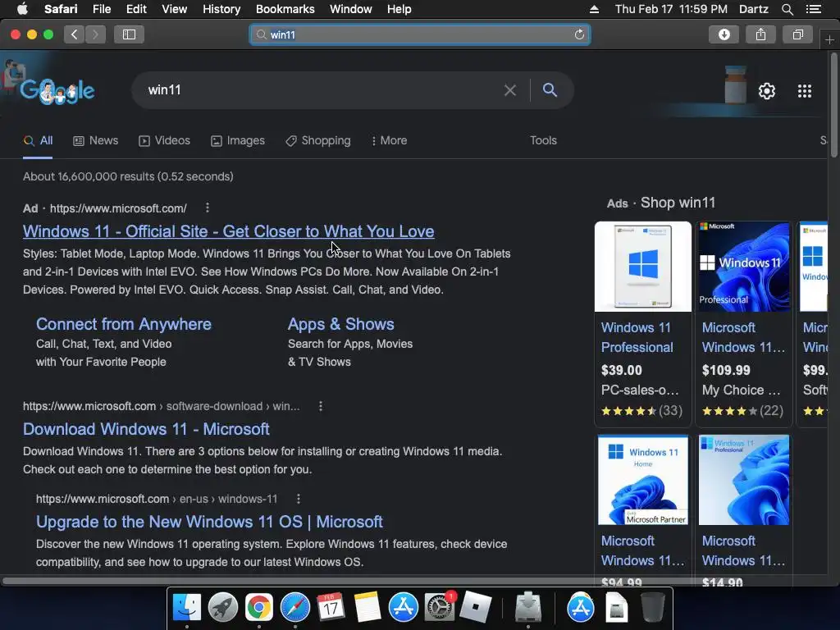Switch to the Images results tab
840x630 pixels.
click(x=238, y=140)
